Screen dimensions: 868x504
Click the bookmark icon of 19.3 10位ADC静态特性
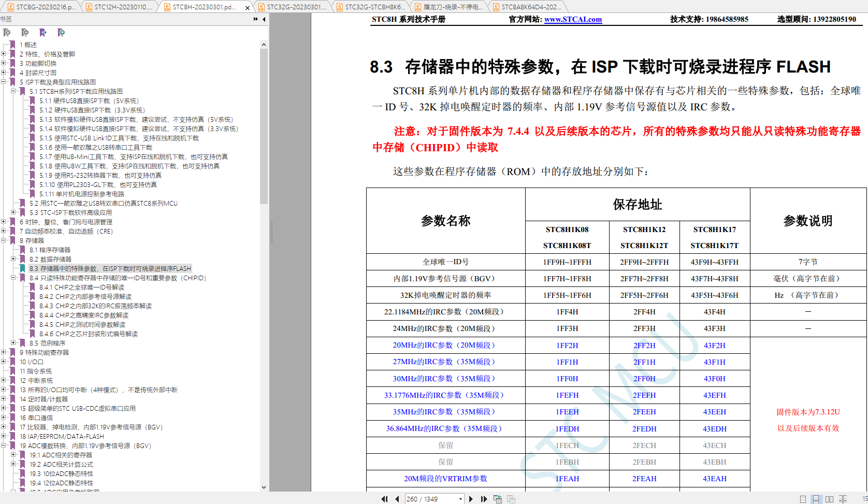22,473
